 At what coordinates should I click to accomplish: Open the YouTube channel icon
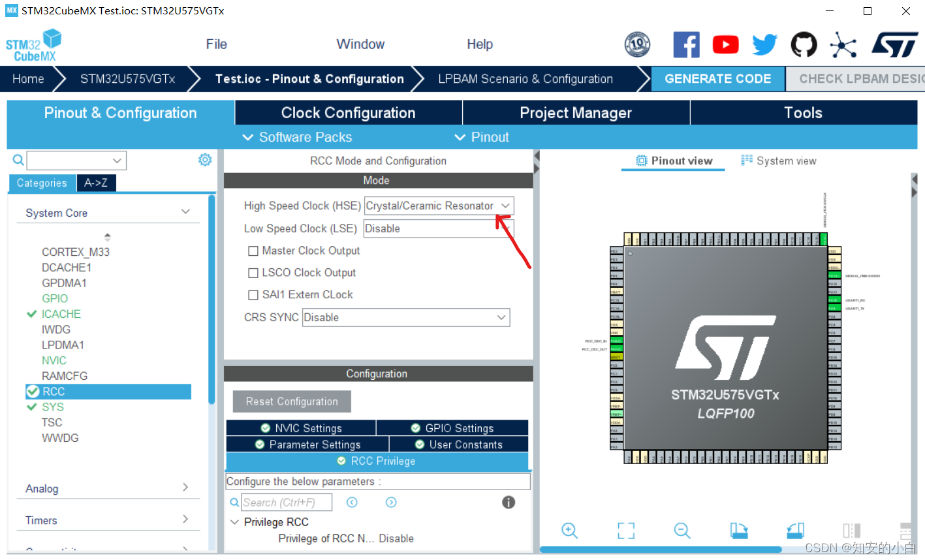725,44
